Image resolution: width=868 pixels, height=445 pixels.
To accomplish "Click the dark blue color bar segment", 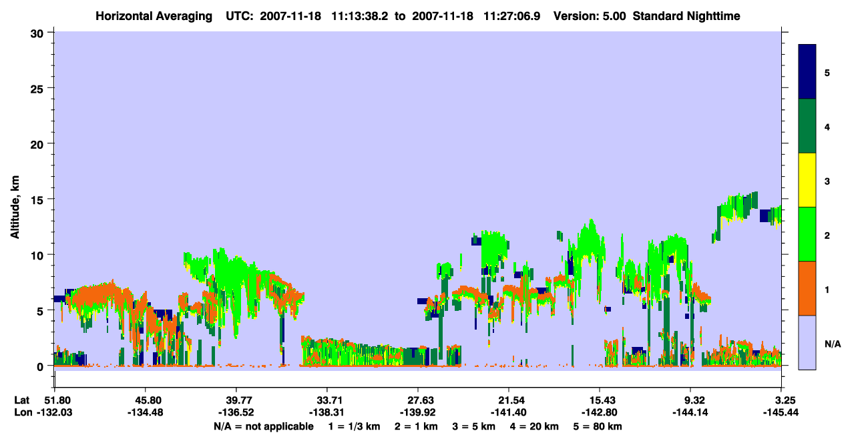I will click(x=807, y=72).
